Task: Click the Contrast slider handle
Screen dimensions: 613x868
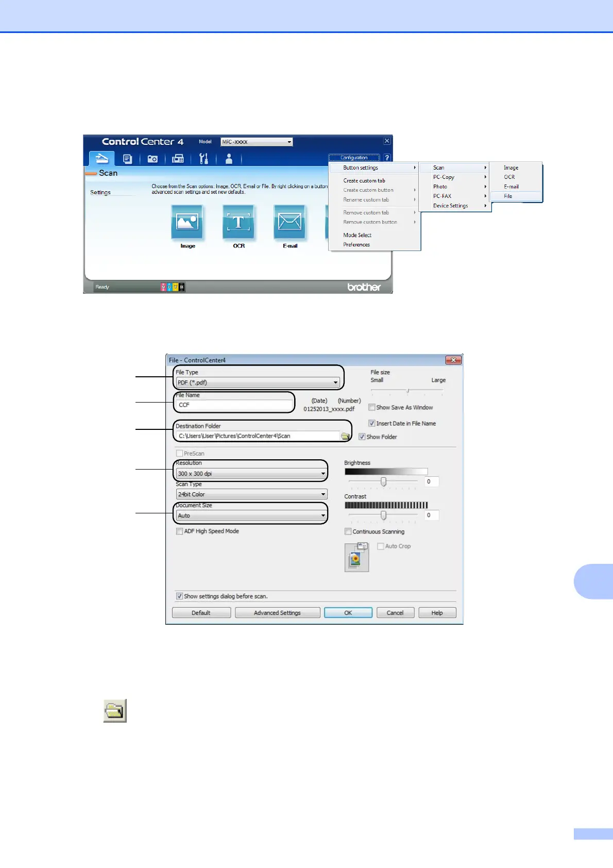Action: [x=383, y=515]
